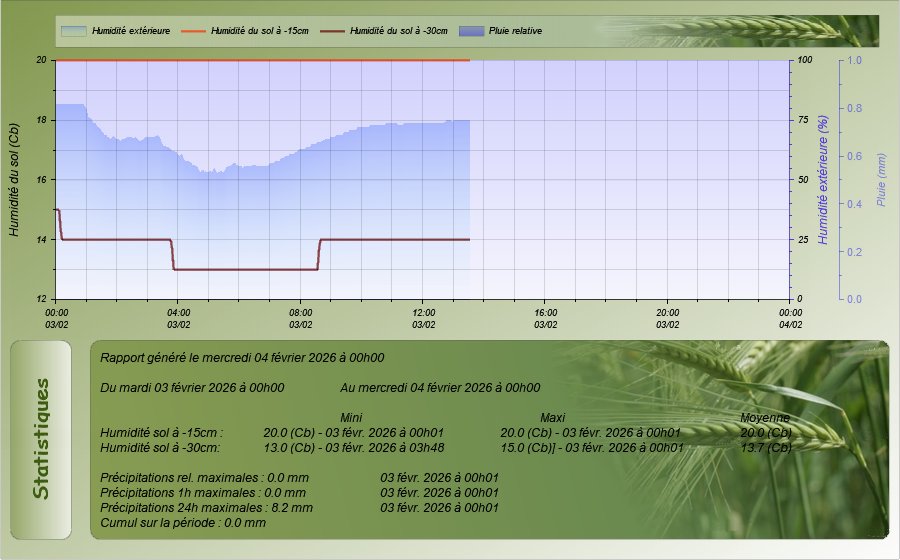Image resolution: width=900 pixels, height=560 pixels.
Task: Select the Humidité extérieure legend text
Action: point(132,31)
